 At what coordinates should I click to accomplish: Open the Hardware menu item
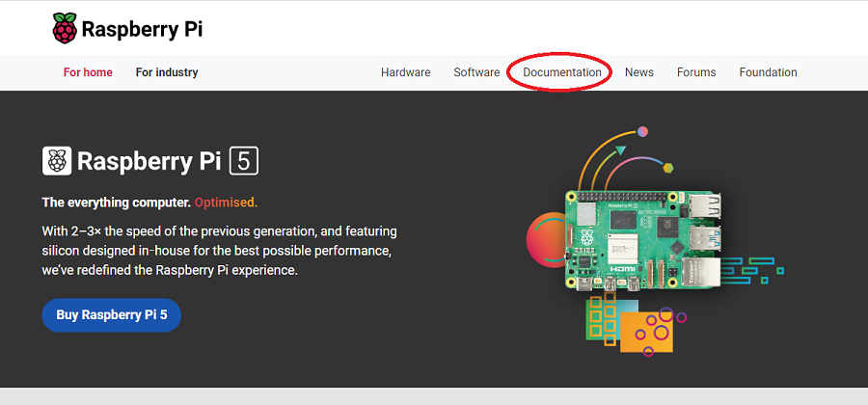pyautogui.click(x=406, y=72)
